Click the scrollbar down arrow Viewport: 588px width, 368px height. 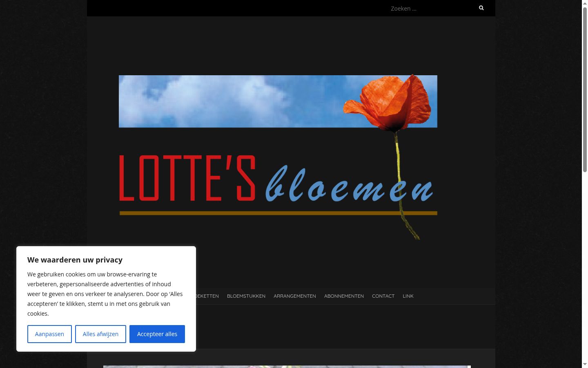click(585, 365)
